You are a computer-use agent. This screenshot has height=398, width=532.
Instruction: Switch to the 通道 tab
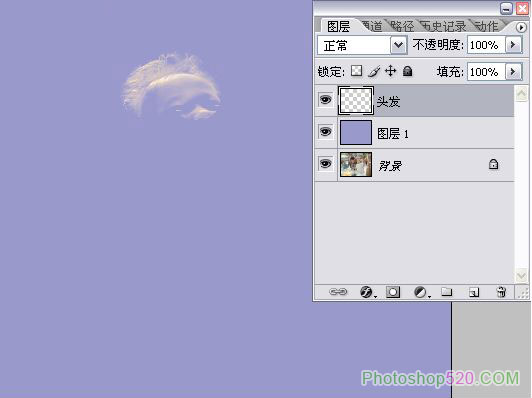pos(372,26)
